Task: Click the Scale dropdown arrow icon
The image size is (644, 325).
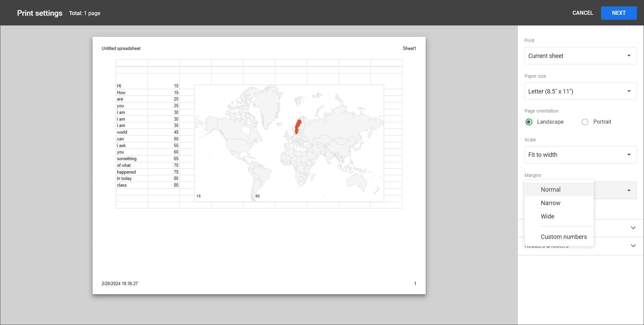Action: (x=629, y=154)
